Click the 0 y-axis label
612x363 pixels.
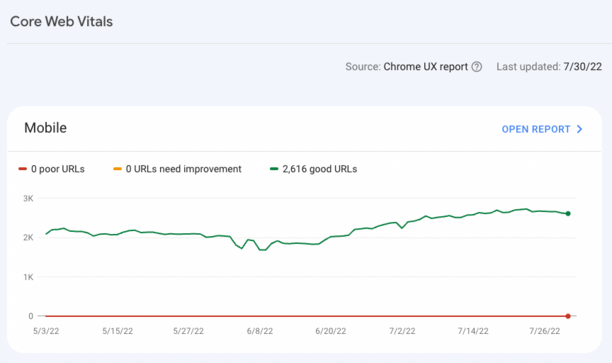point(31,316)
